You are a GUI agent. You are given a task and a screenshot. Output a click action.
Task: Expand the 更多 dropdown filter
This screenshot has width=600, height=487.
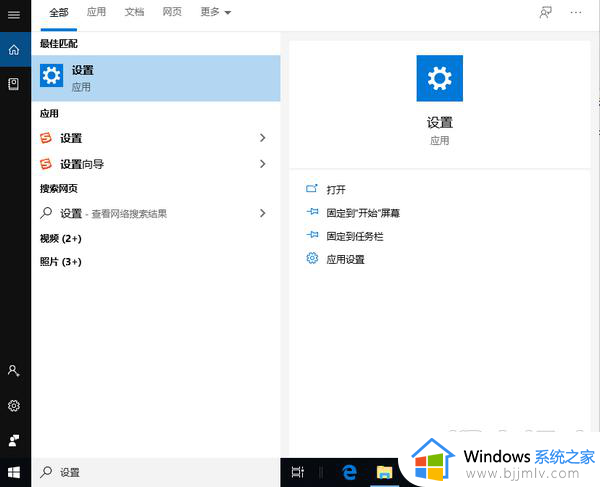(x=215, y=12)
